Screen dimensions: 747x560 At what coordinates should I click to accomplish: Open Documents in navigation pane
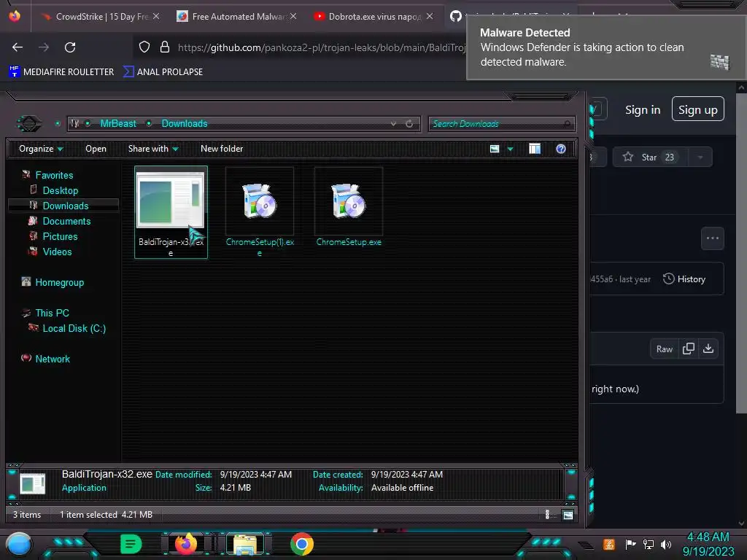66,221
